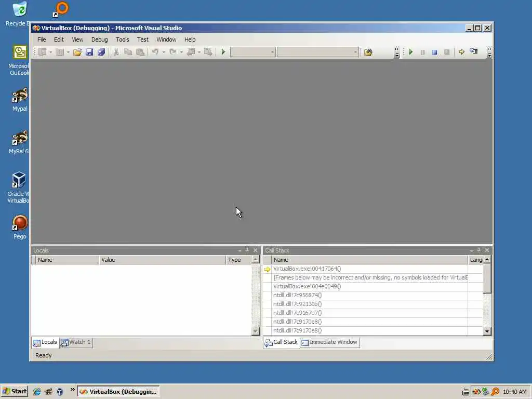Screen dimensions: 532x399
Task: Toggle auto-hide pin on Locals panel
Action: pyautogui.click(x=247, y=250)
